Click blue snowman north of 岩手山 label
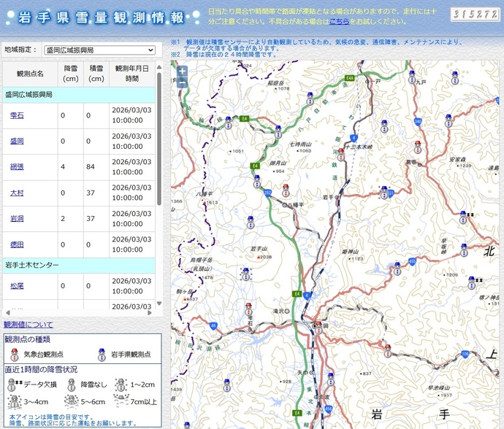The image size is (504, 429). click(x=251, y=223)
